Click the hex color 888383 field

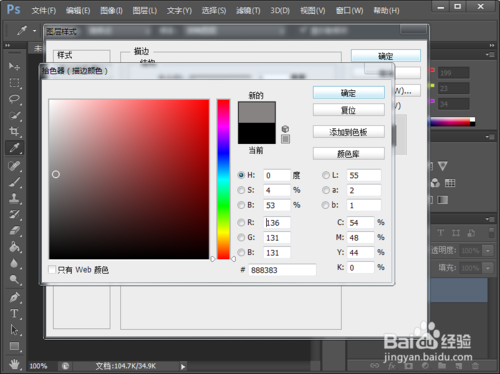282,270
